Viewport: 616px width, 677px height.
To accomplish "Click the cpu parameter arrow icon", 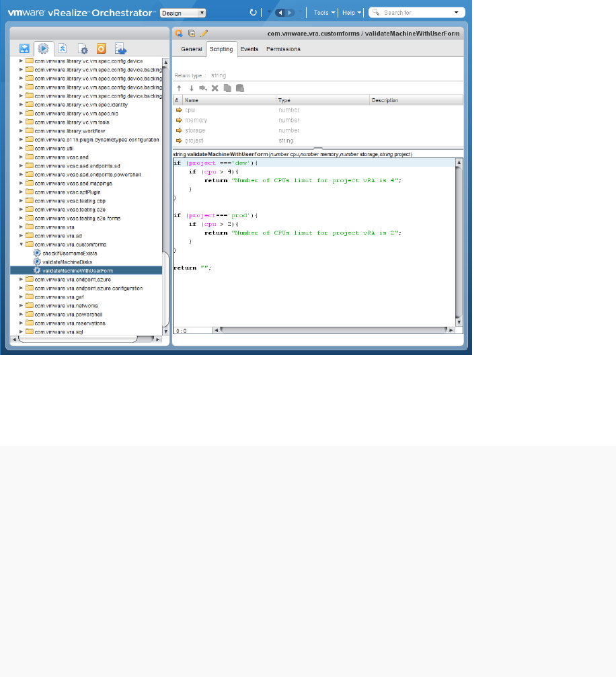I will pos(179,110).
